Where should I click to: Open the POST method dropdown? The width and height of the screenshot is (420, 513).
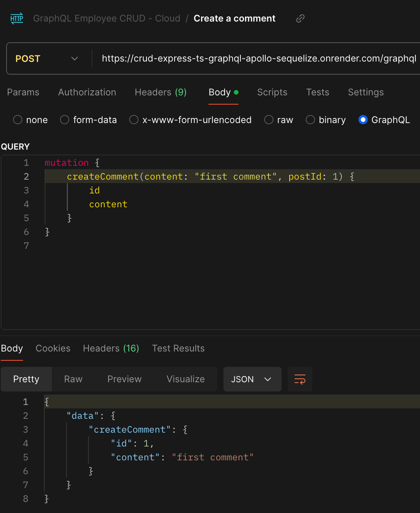47,58
